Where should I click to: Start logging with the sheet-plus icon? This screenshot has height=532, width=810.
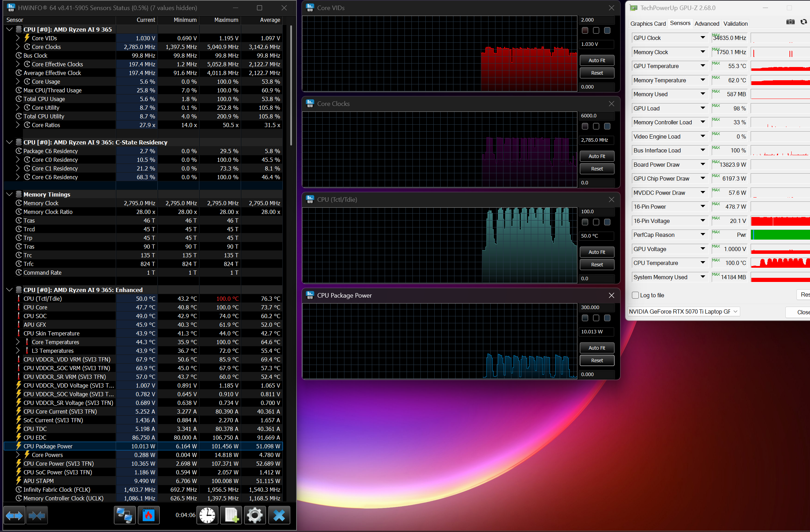pos(231,516)
